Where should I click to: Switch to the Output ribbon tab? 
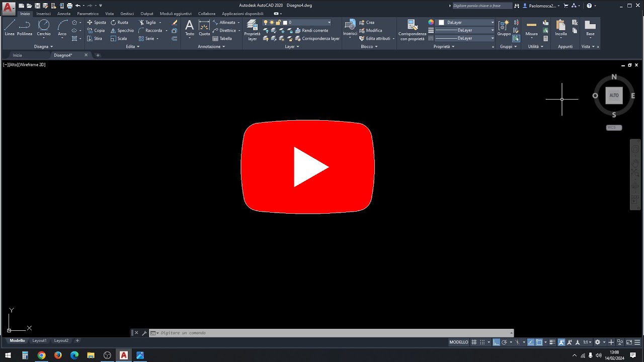[147, 14]
